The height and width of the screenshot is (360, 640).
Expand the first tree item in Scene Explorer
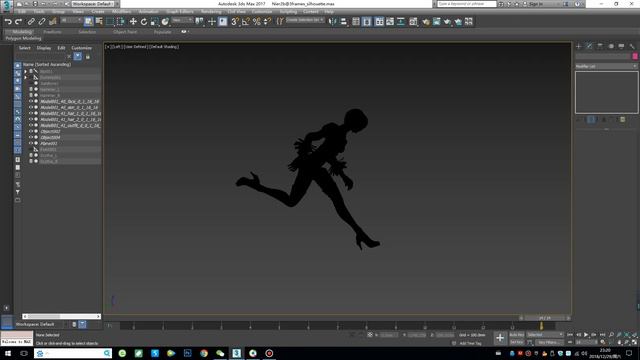click(25, 71)
